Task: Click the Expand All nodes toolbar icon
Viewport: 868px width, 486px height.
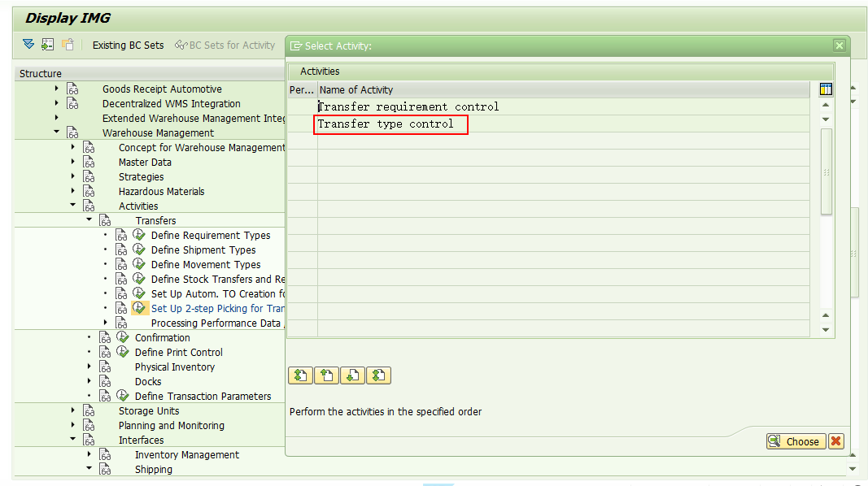Action: 28,44
